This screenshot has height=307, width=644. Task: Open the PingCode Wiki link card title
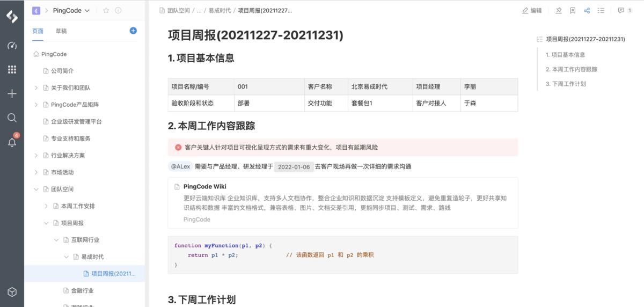205,187
